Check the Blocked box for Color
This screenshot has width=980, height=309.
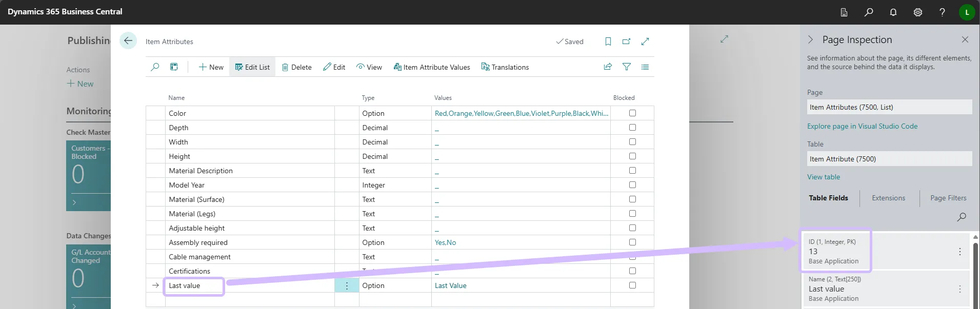pos(632,113)
